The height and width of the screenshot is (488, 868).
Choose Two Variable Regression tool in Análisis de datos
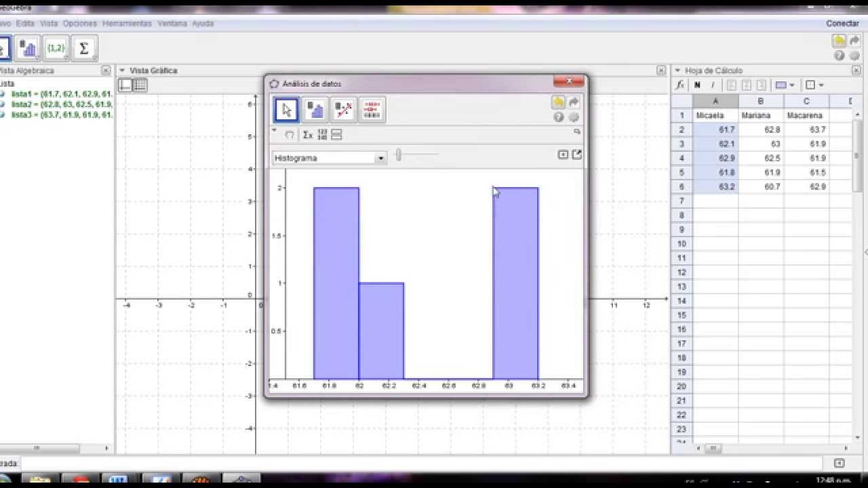coord(344,110)
